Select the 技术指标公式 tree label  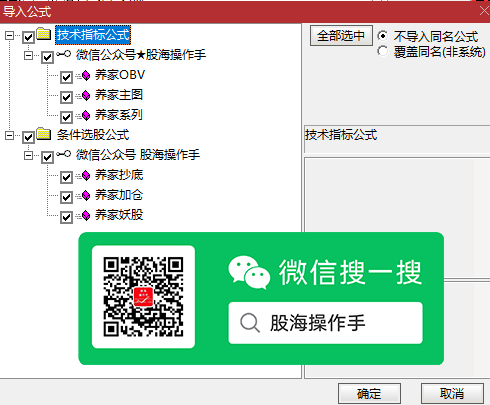[93, 35]
